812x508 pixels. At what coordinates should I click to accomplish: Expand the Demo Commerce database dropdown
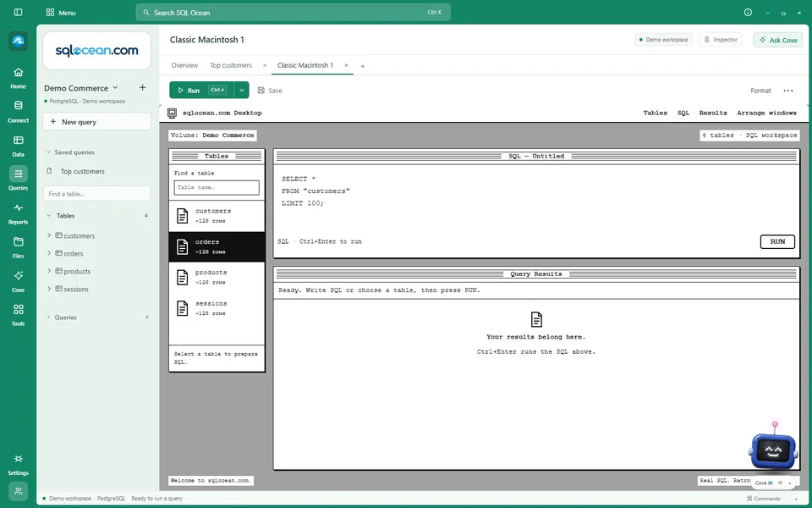coord(81,87)
